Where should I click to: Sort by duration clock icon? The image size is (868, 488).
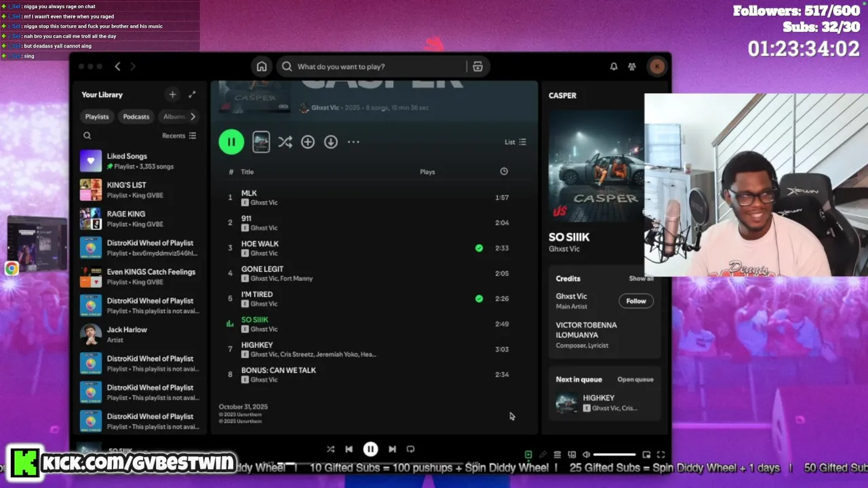(x=504, y=171)
